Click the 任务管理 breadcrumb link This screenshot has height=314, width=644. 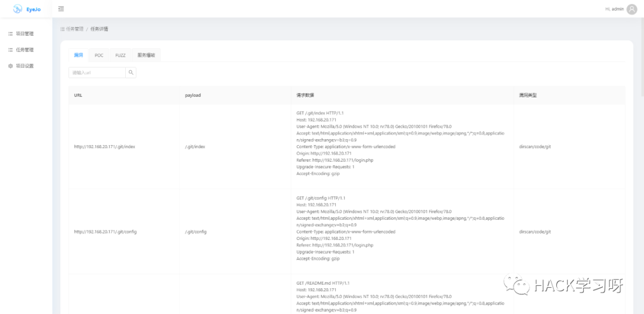72,29
